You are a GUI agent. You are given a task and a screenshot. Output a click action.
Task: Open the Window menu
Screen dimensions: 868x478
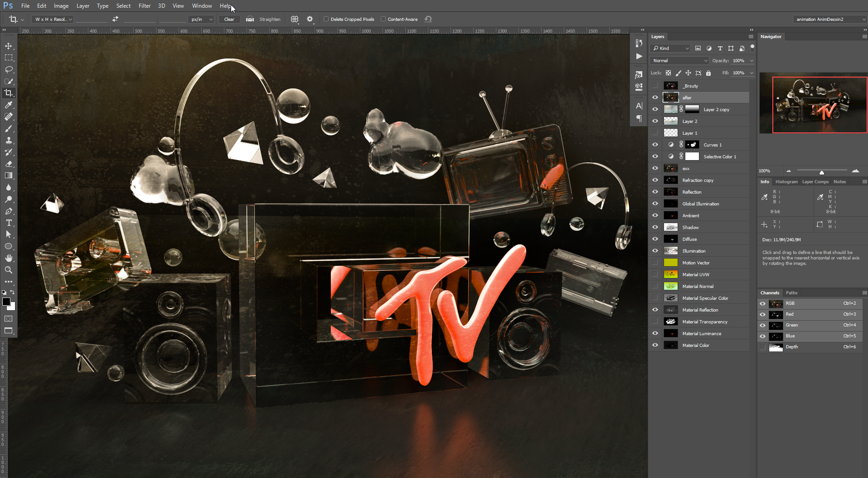(x=202, y=6)
